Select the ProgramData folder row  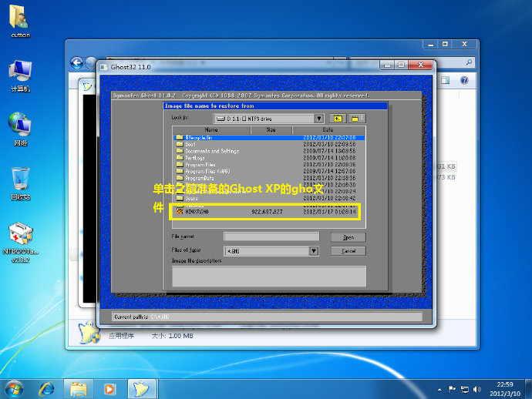click(269, 178)
